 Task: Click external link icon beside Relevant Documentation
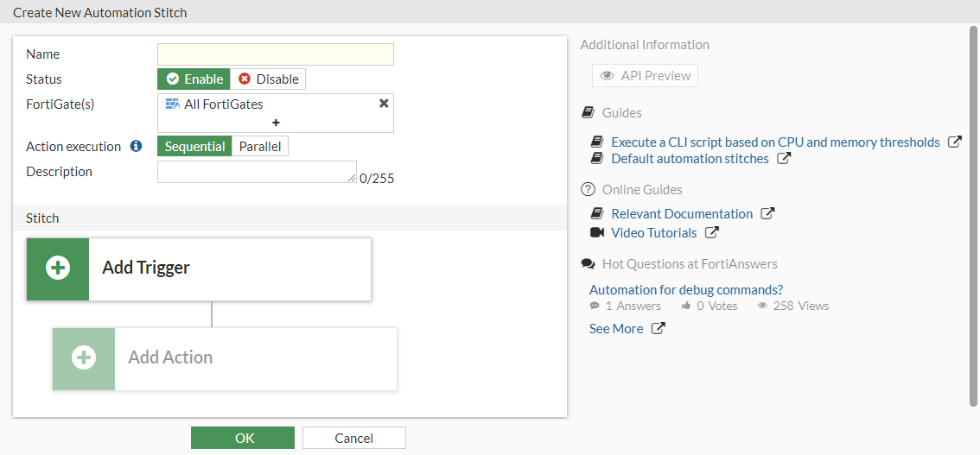[767, 214]
